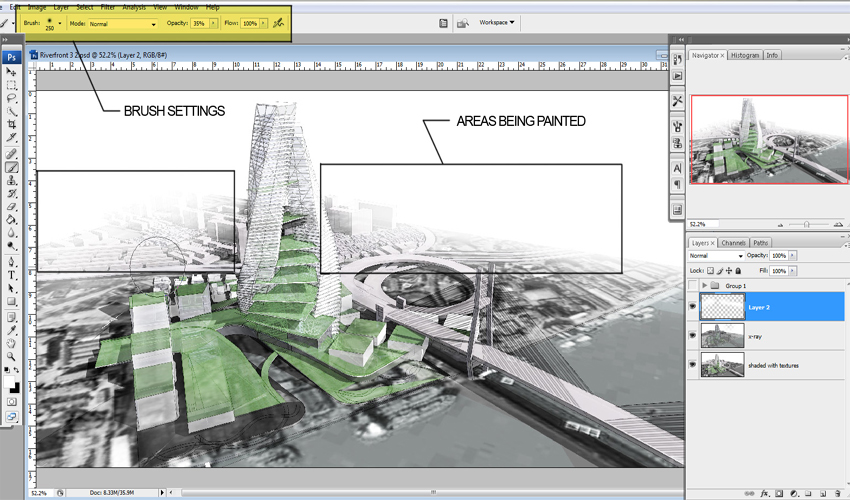The width and height of the screenshot is (850, 500).
Task: Open History panel from dock
Action: [677, 59]
